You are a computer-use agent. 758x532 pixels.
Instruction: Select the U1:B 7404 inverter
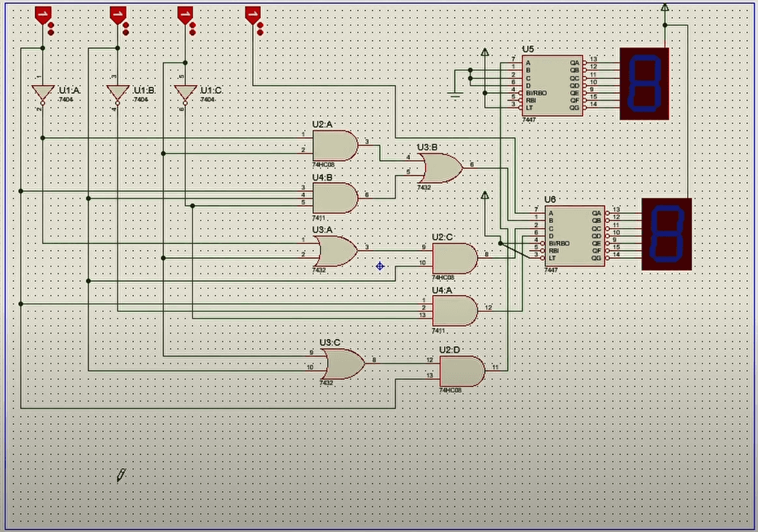pyautogui.click(x=117, y=91)
